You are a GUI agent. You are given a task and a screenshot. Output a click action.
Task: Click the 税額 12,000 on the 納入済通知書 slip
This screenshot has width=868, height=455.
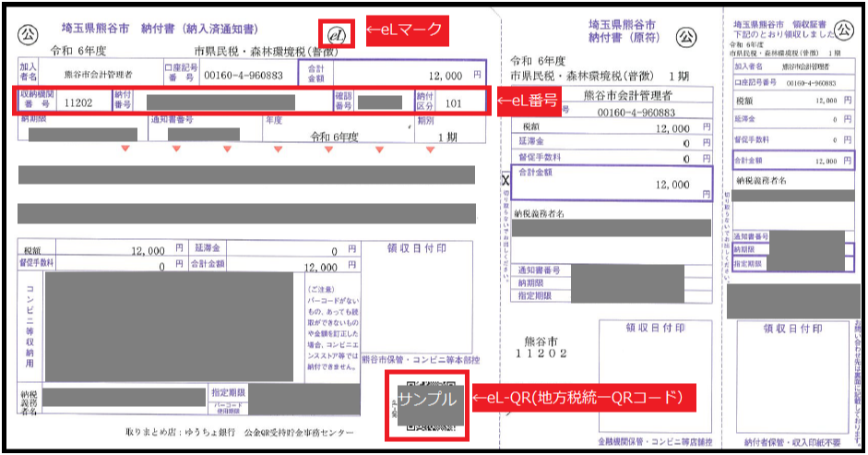(x=148, y=250)
